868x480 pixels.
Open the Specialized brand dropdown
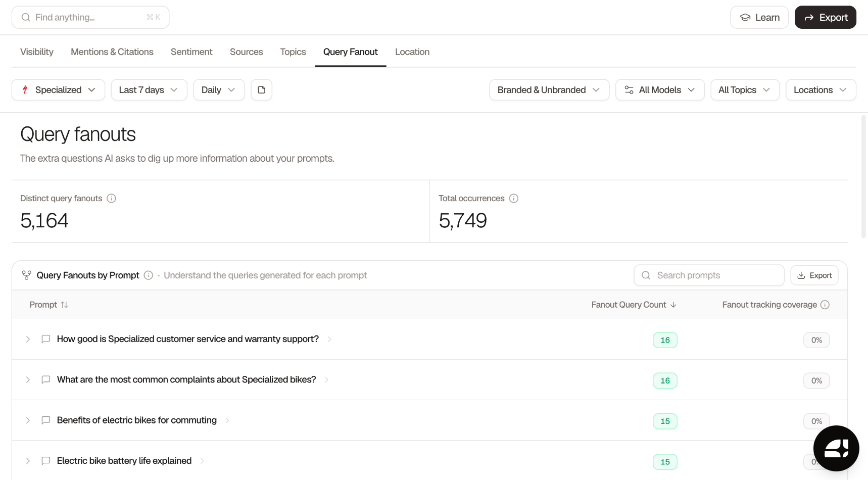[58, 90]
